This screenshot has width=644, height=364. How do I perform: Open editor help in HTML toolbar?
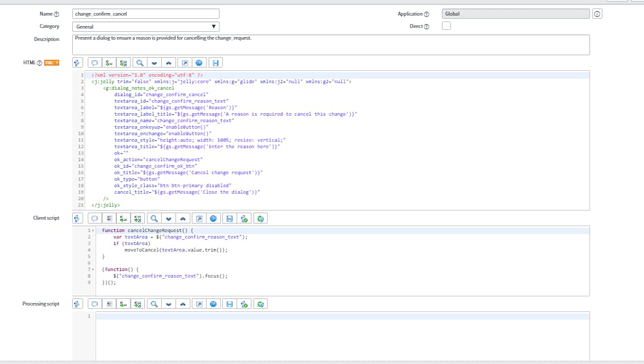coord(199,63)
